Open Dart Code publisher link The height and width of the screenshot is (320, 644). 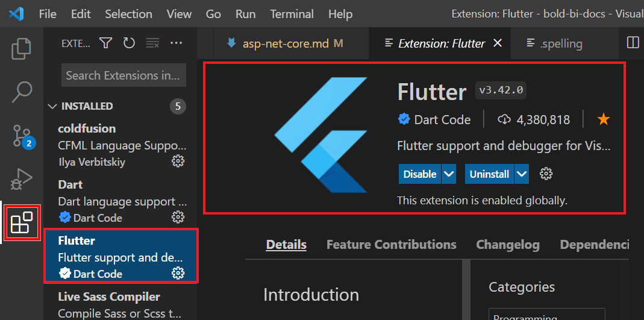pos(442,119)
